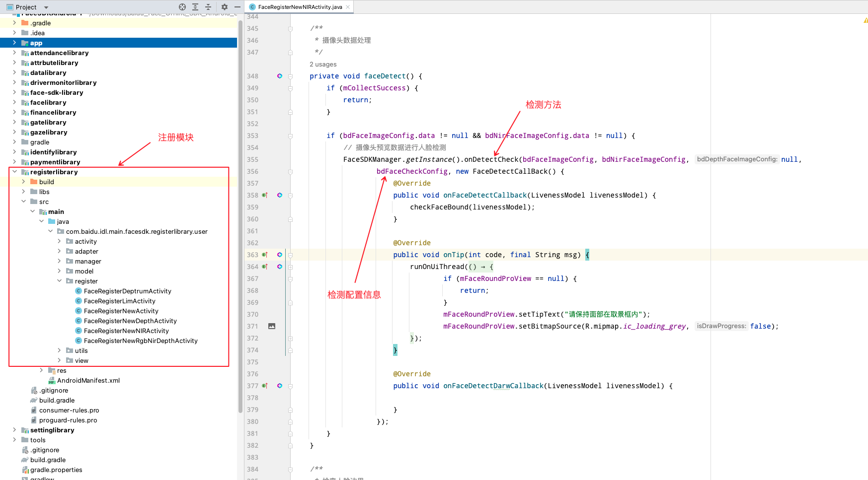The image size is (868, 480).
Task: Click the Collapse All icon in Project toolbar
Action: coord(208,7)
